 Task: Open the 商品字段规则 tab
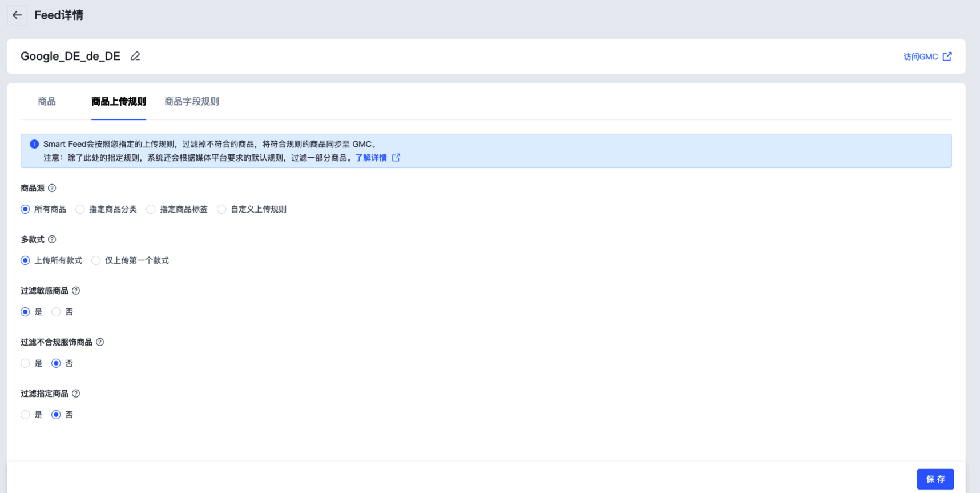coord(192,102)
